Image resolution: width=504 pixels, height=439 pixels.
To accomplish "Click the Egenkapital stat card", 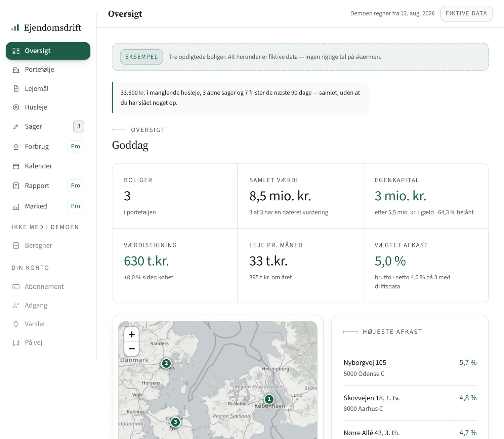I will tap(426, 196).
